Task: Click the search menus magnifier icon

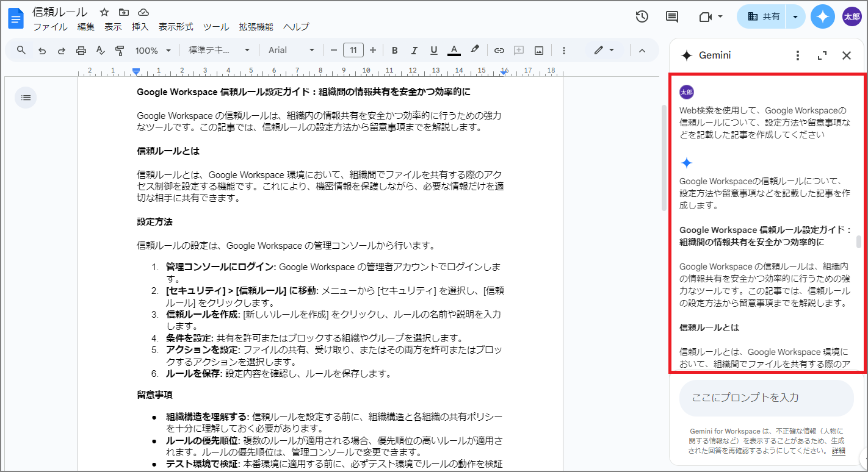Action: click(x=21, y=50)
